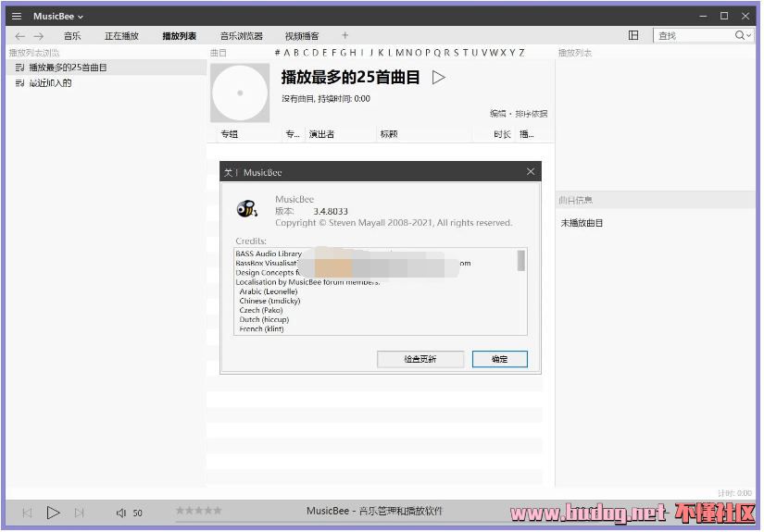Go back with left arrow

point(20,36)
